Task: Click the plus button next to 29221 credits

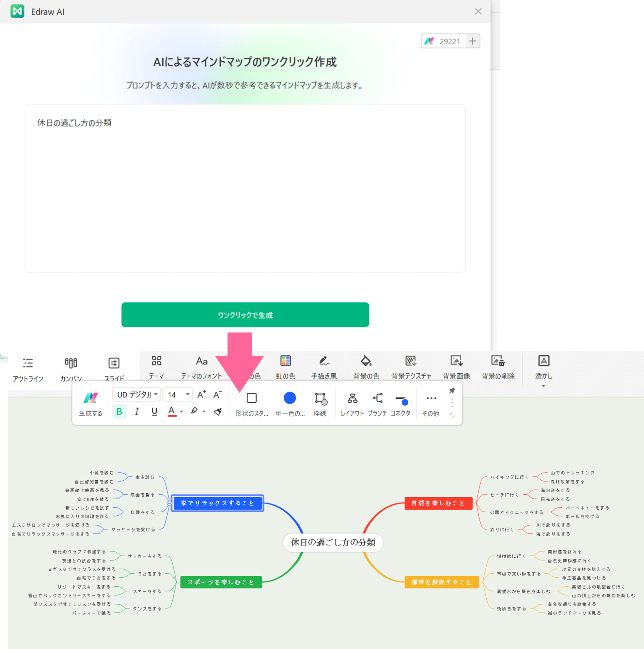Action: click(473, 41)
